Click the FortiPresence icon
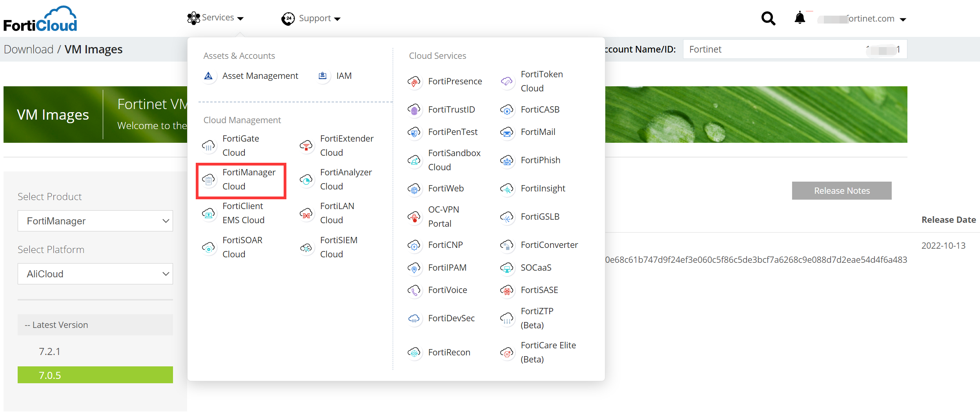 [x=414, y=82]
